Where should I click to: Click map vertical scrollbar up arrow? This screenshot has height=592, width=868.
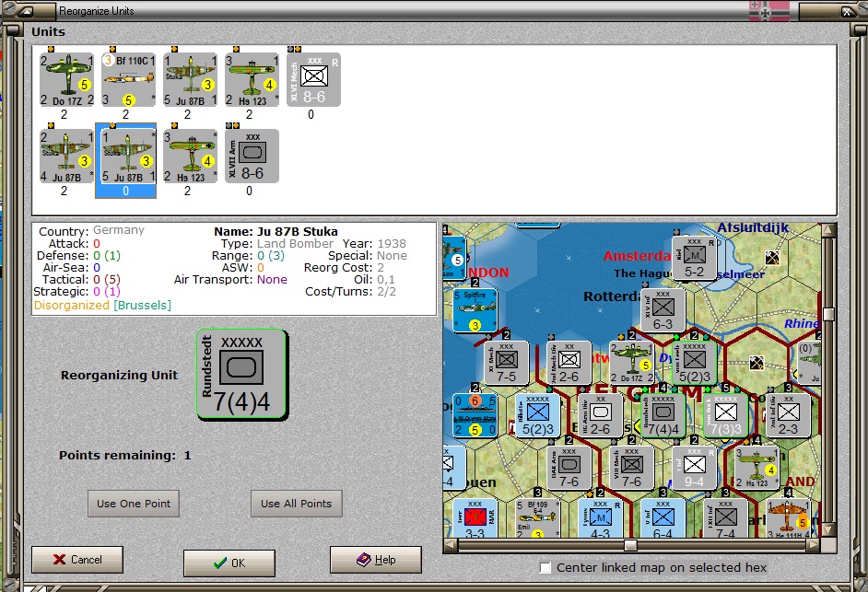(x=828, y=231)
